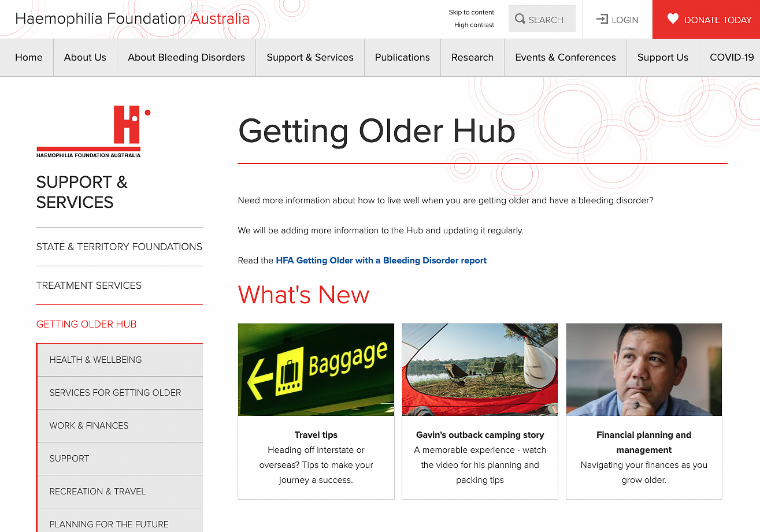Image resolution: width=760 pixels, height=532 pixels.
Task: Open the Travel tips card image
Action: (x=316, y=369)
